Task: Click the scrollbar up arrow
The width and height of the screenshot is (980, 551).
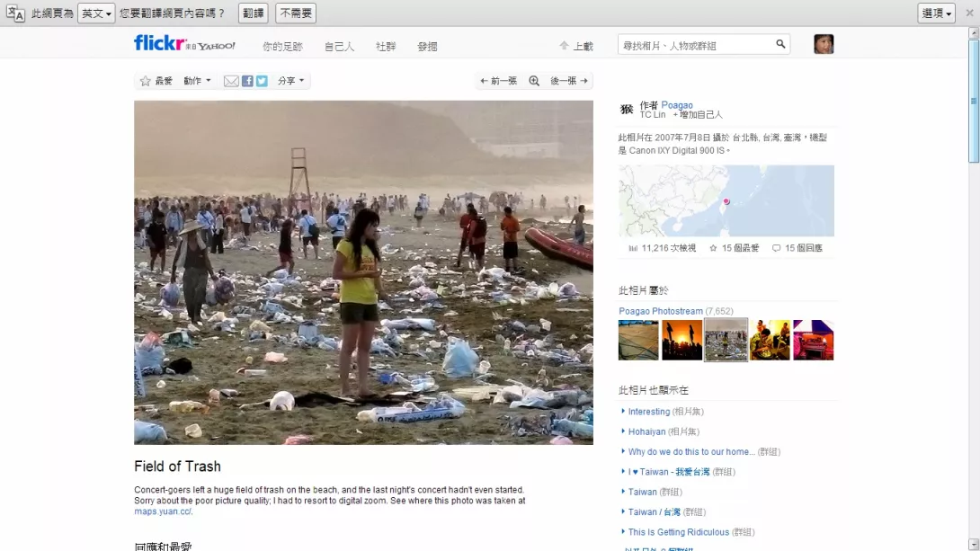Action: (974, 31)
